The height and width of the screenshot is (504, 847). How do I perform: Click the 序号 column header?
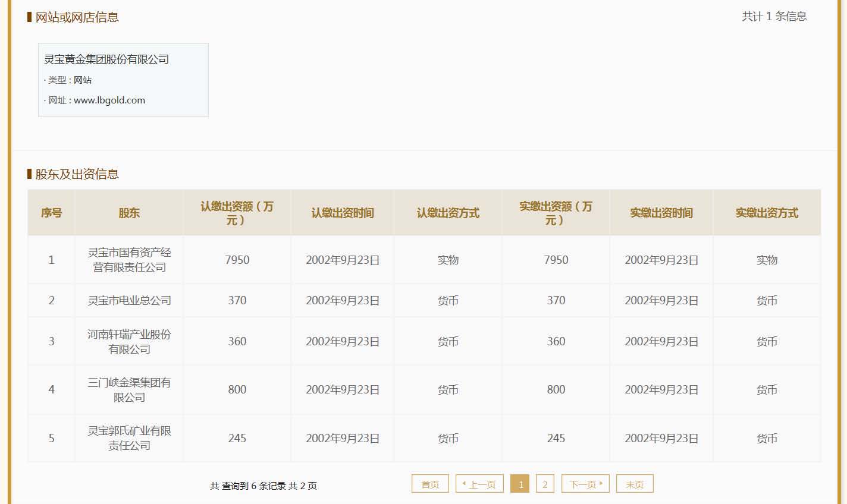click(x=51, y=213)
